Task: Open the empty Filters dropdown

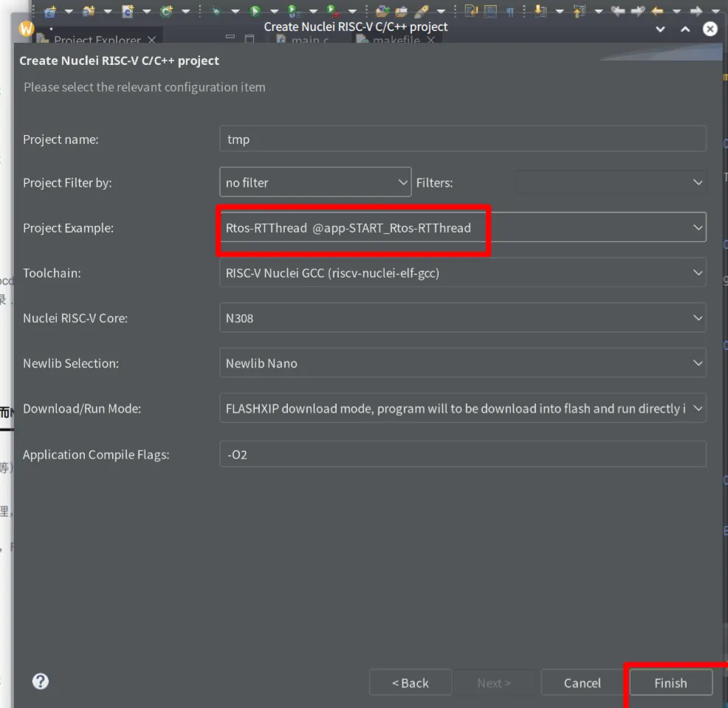Action: [610, 182]
